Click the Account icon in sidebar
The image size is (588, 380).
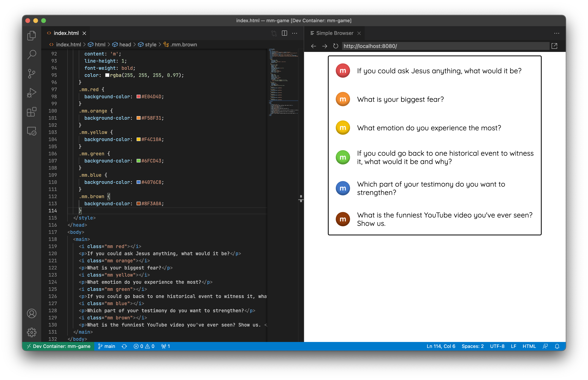pos(32,313)
